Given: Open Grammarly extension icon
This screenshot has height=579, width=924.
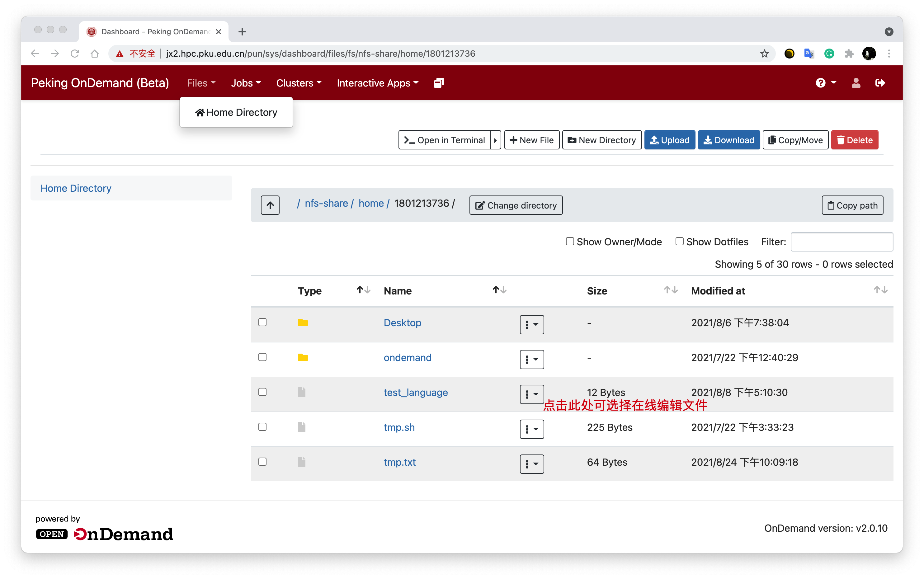Looking at the screenshot, I should coord(829,54).
